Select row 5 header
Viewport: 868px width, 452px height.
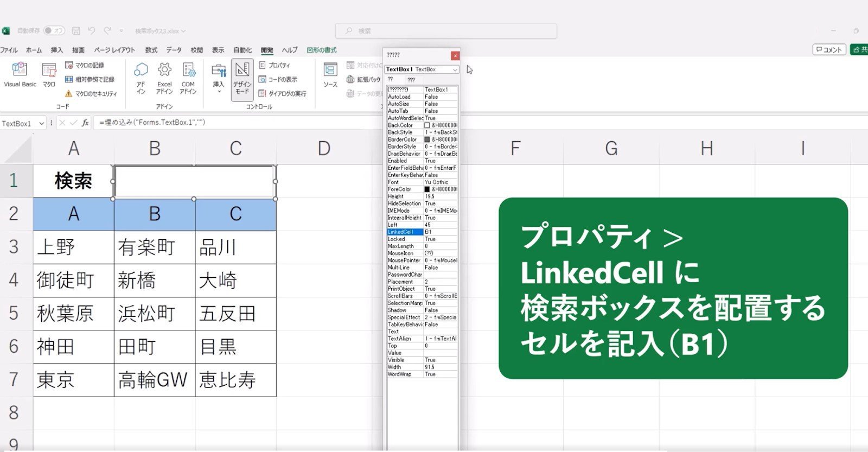coord(15,314)
